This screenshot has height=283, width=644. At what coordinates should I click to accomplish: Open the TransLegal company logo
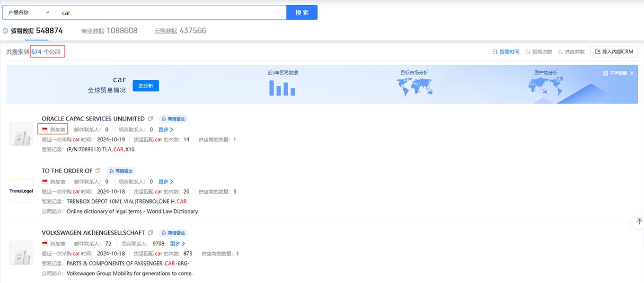[x=21, y=191]
